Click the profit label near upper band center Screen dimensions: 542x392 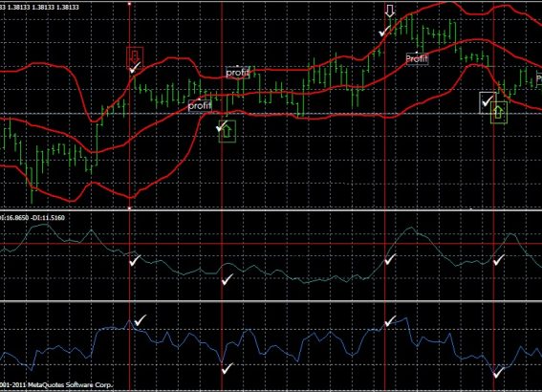[237, 73]
